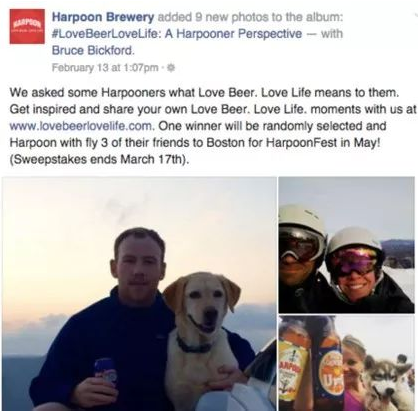Image resolution: width=418 pixels, height=417 pixels.
Task: Open the large photo of man with dog
Action: click(x=139, y=293)
